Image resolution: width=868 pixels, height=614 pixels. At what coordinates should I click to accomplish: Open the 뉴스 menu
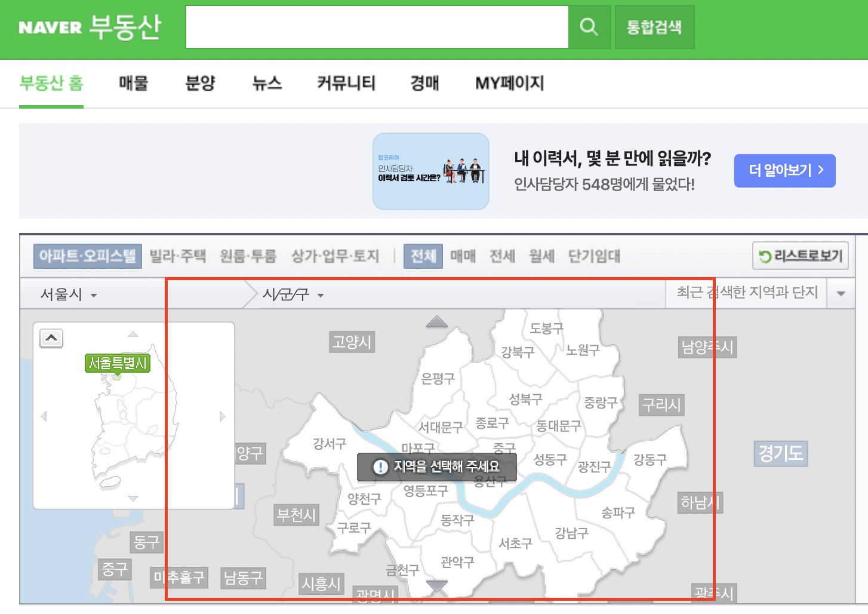click(x=267, y=83)
